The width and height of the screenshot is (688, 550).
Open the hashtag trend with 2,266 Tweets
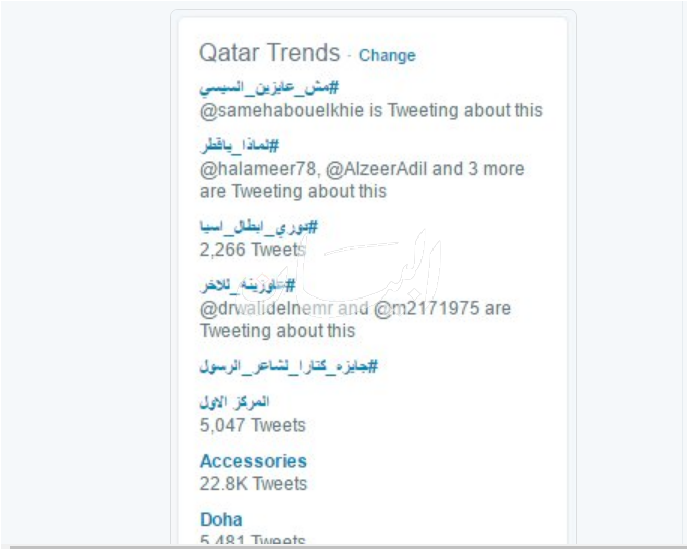[x=258, y=227]
